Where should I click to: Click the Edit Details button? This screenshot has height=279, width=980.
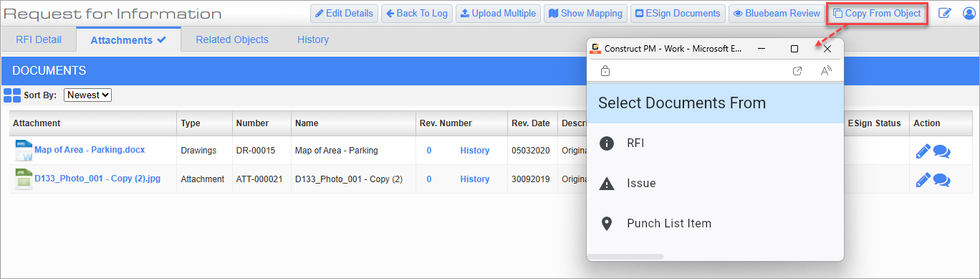click(x=344, y=14)
